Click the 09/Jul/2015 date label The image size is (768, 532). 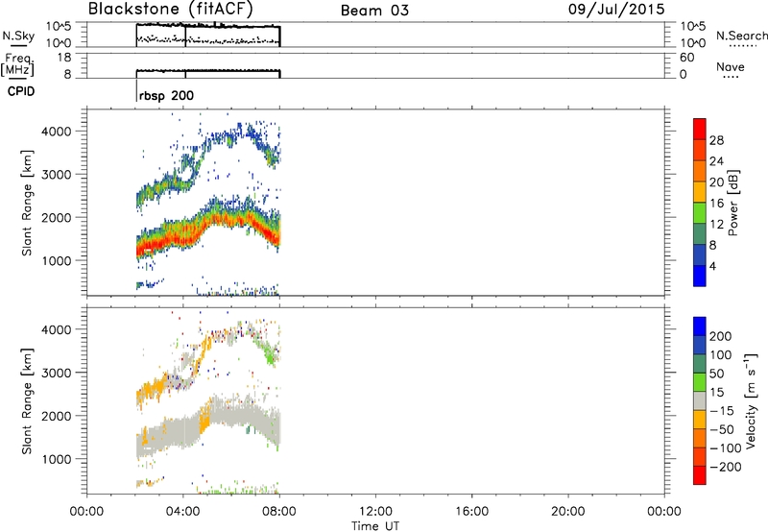(x=616, y=10)
